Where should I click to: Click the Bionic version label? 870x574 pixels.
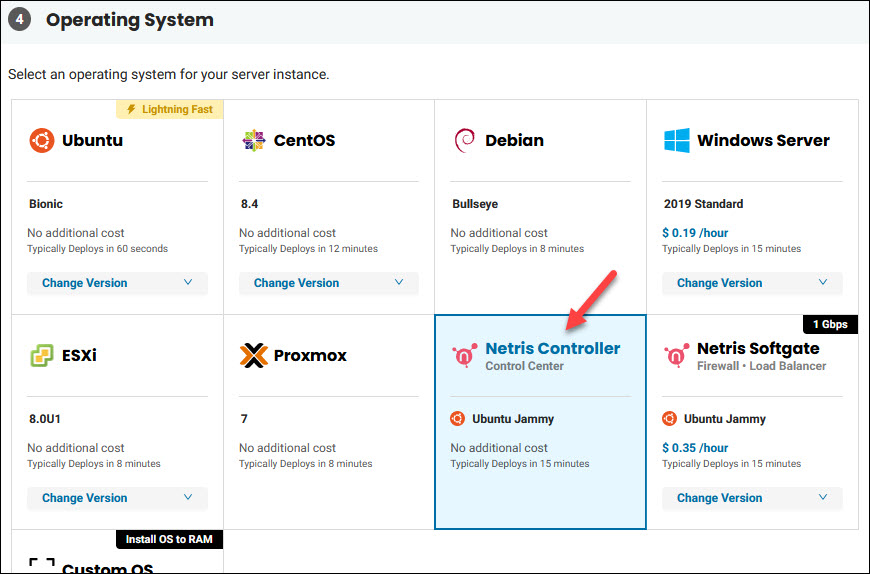point(45,204)
